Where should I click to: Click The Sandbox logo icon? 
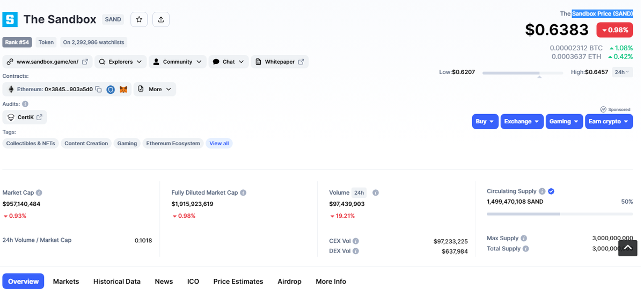pos(10,20)
